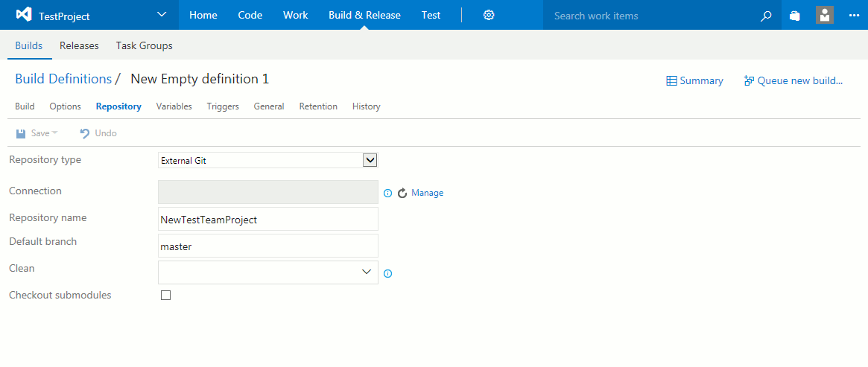Open the ellipsis more-options menu

[x=854, y=16]
